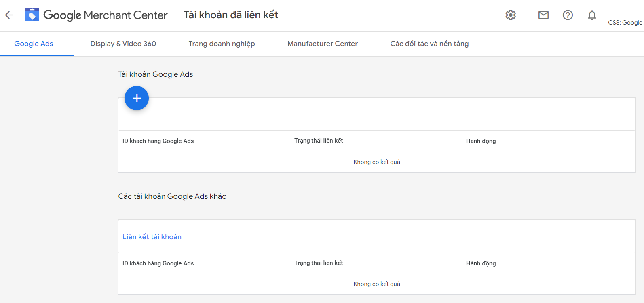644x303 pixels.
Task: Click first table's ID khách hàng Google Ads header
Action: click(158, 141)
